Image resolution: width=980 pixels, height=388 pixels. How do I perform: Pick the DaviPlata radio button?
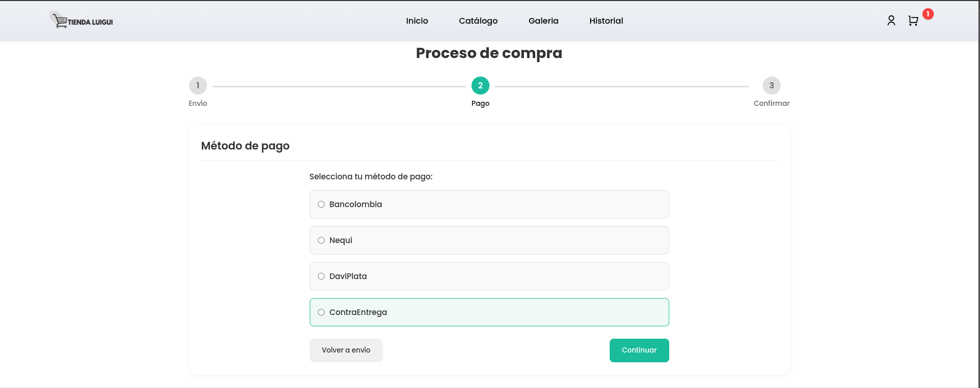click(322, 276)
